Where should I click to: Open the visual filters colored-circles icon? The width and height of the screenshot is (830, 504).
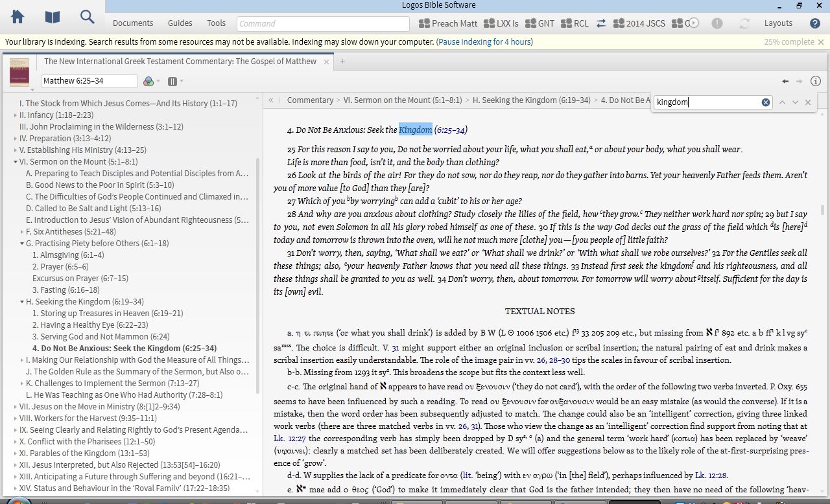coord(149,81)
